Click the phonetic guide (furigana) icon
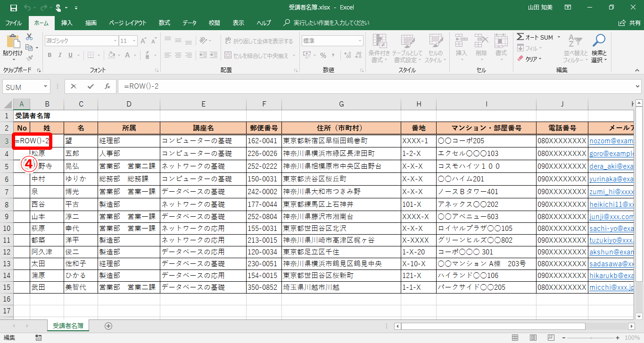The image size is (644, 343). (147, 55)
